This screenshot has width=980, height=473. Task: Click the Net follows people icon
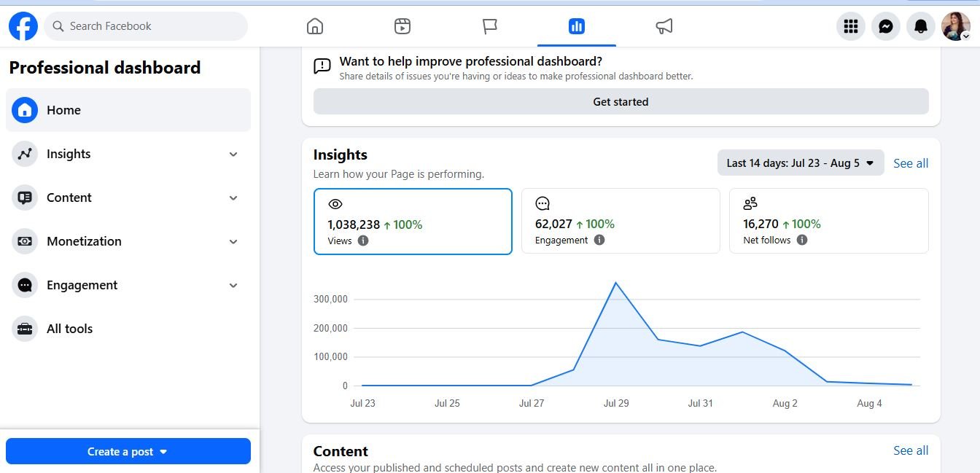click(x=750, y=203)
